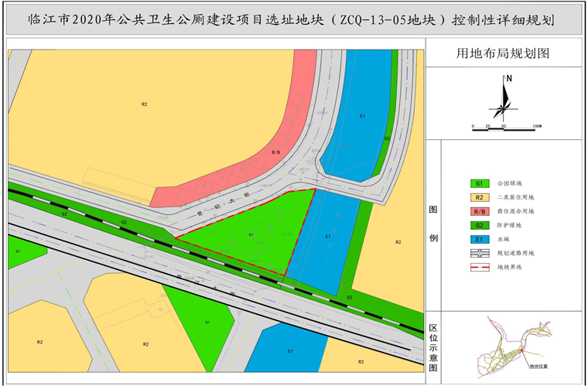Click the red parcel boundary legend line
Image resolution: width=588 pixels, height=386 pixels.
coord(480,268)
